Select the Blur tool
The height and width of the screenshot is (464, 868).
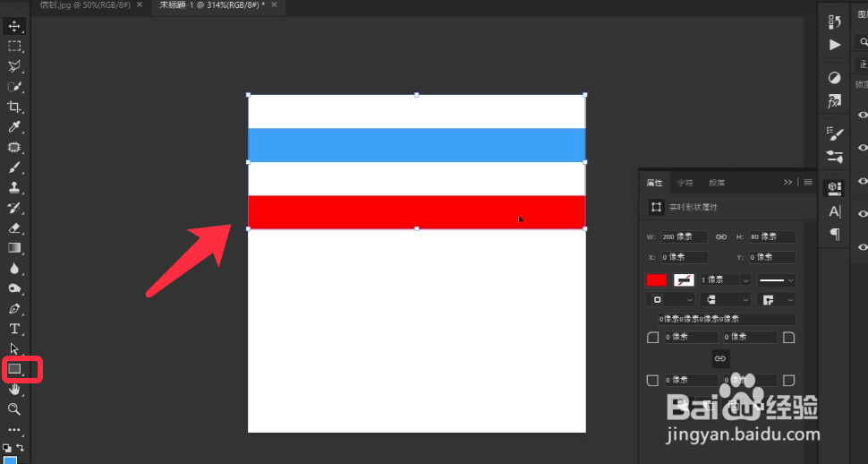[14, 269]
